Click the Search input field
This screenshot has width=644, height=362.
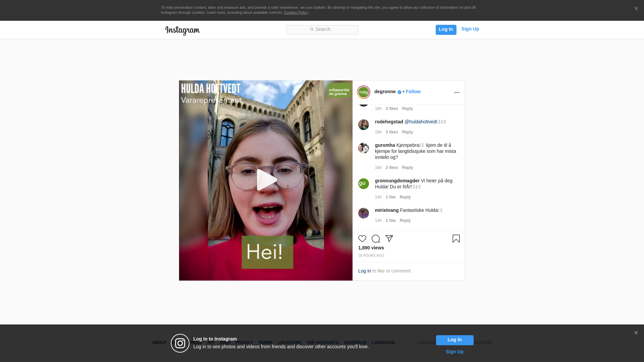[322, 30]
